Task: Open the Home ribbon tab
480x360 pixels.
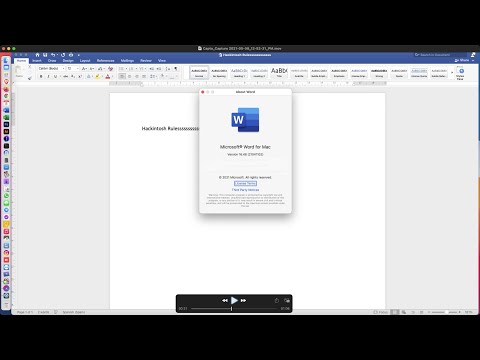Action: (x=21, y=61)
